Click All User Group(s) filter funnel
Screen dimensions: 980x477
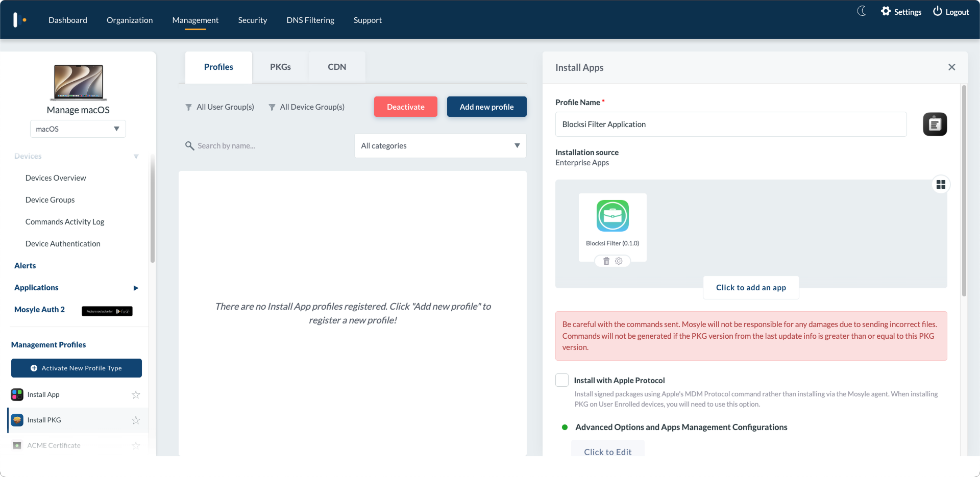188,107
